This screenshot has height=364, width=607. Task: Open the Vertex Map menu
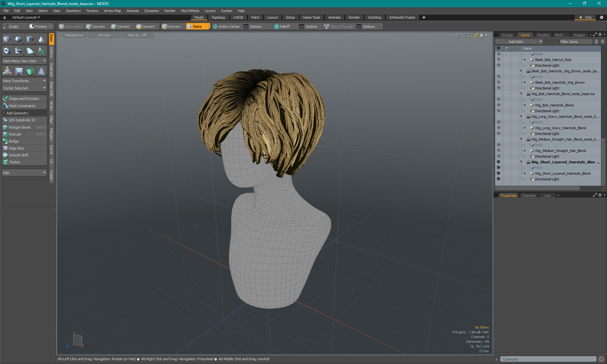tap(112, 11)
